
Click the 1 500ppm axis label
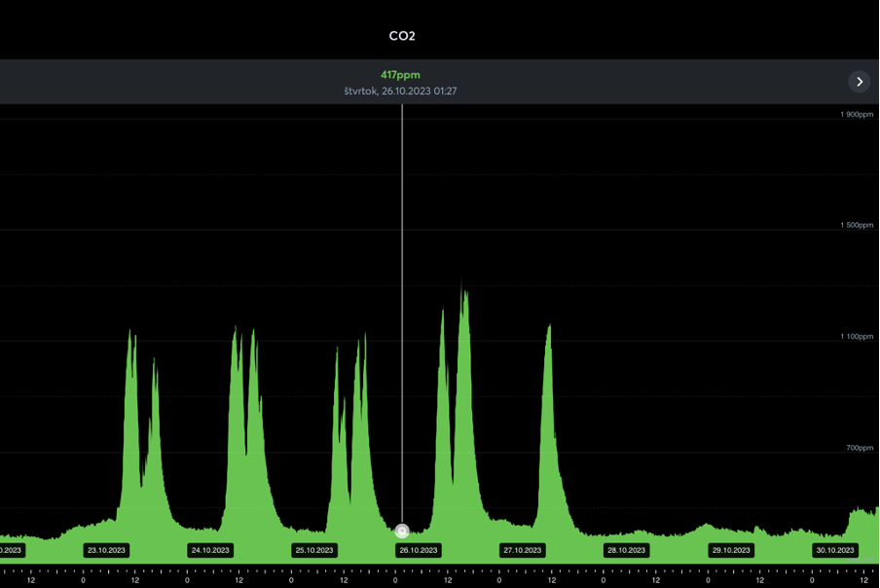857,226
